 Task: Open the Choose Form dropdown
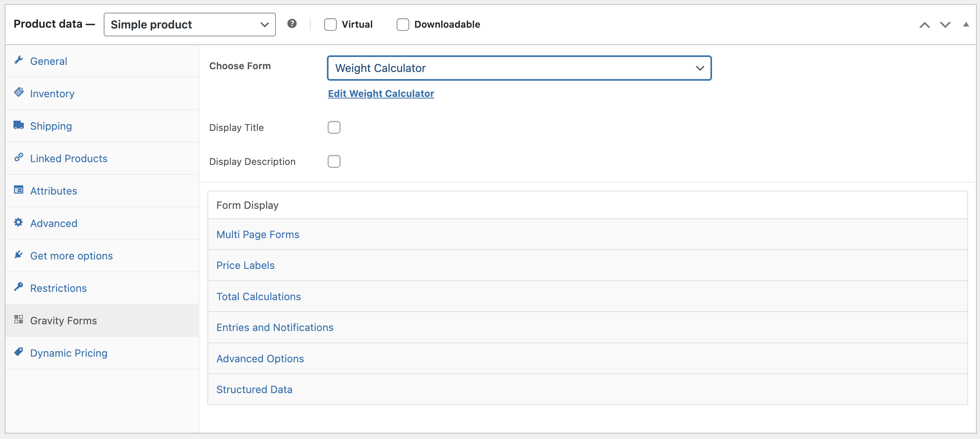[519, 68]
